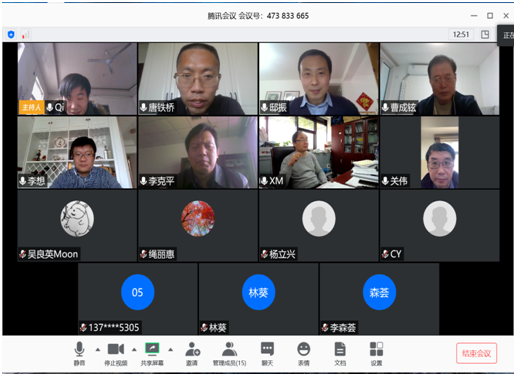Expand the arrow next to video button
The image size is (516, 376).
[134, 350]
